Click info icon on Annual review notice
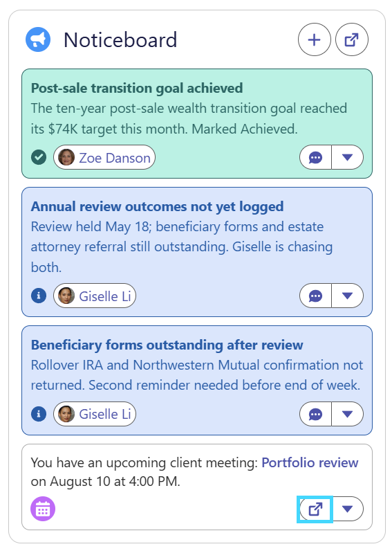392x551 pixels. pyautogui.click(x=39, y=296)
